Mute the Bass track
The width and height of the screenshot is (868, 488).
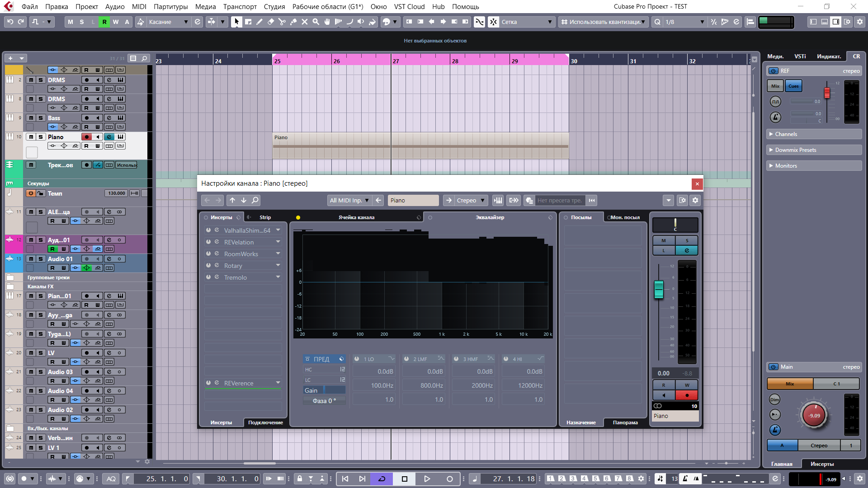[x=31, y=118]
